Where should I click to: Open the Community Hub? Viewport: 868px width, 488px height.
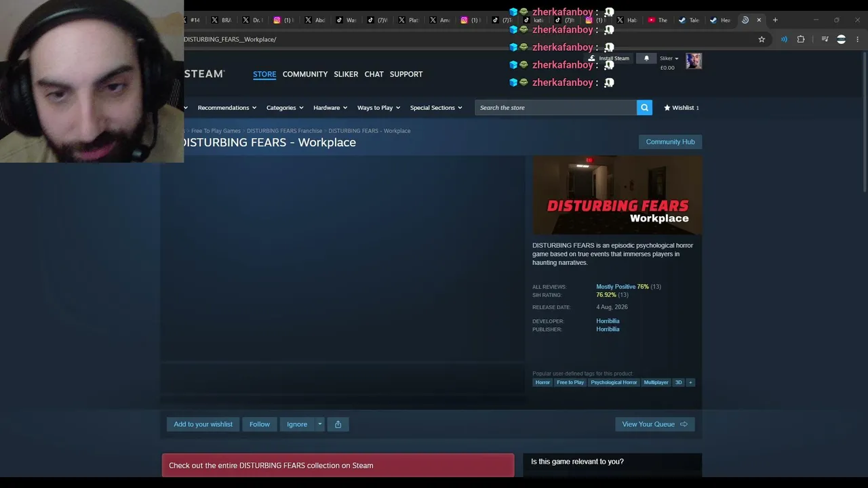coord(670,142)
